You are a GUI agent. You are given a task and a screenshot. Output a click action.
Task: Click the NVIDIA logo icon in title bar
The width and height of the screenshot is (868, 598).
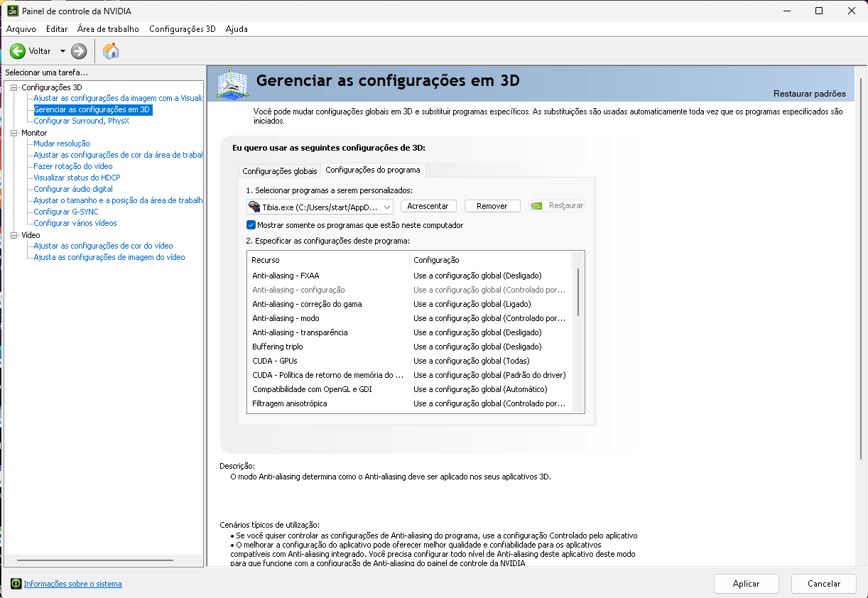(x=12, y=11)
